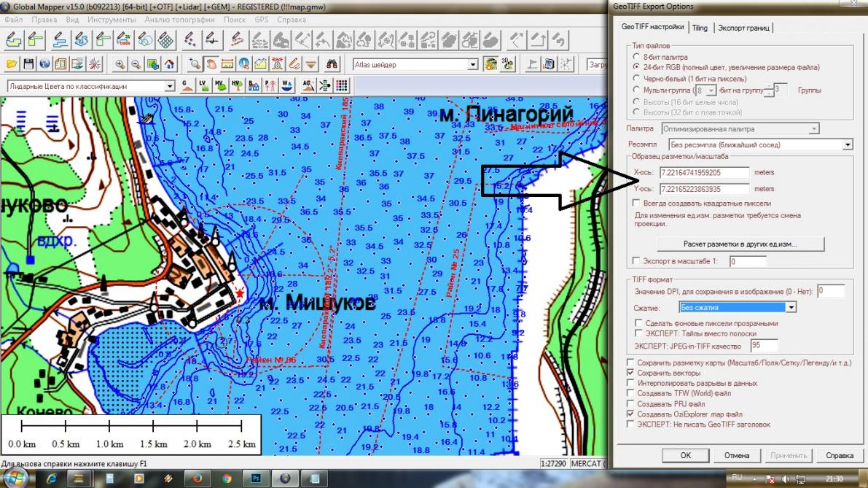Select the Zoom In magnifier tool
The image size is (868, 488).
point(120,64)
